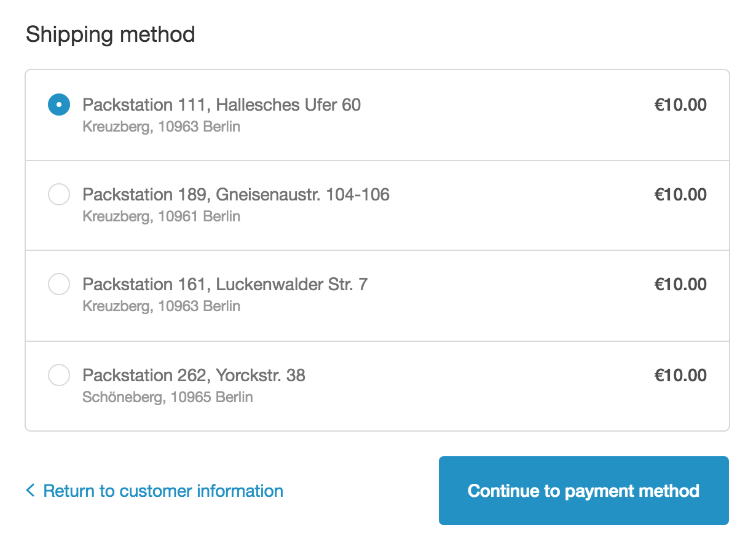
Task: Click Packstation 111, Hallesches Ufer 60 label
Action: click(x=222, y=105)
